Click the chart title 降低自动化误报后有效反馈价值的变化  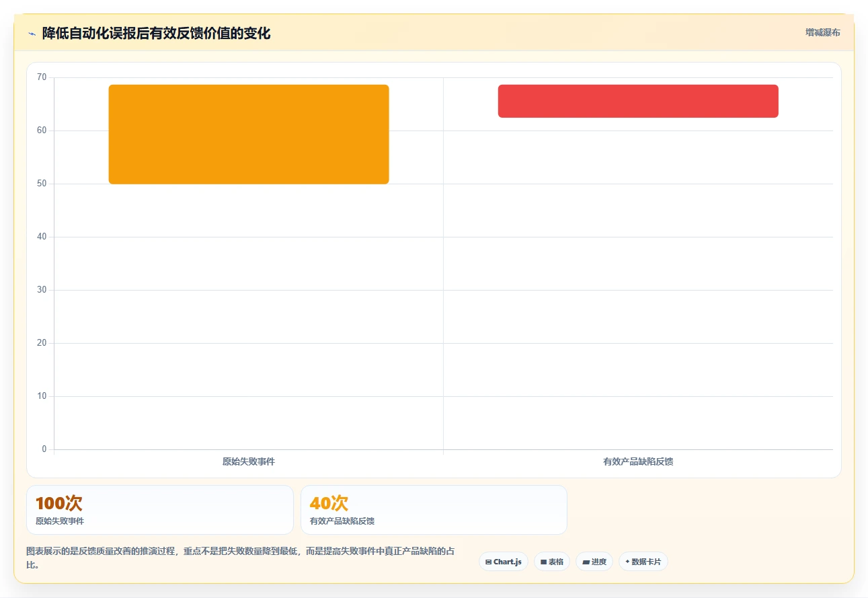156,33
